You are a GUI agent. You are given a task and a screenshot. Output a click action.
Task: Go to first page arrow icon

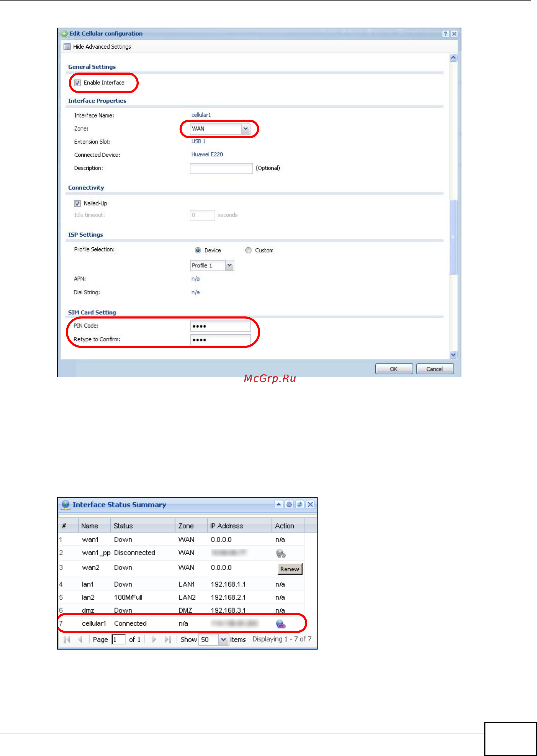click(67, 640)
